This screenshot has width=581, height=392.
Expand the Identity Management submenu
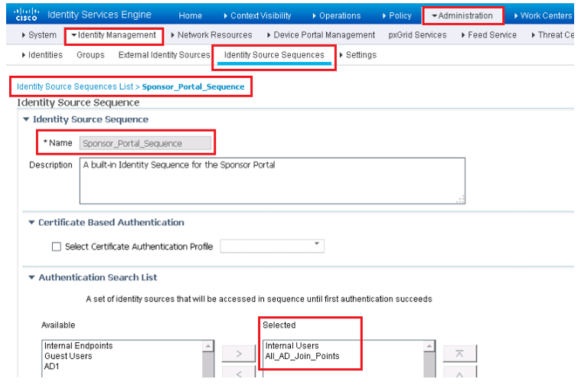click(114, 34)
